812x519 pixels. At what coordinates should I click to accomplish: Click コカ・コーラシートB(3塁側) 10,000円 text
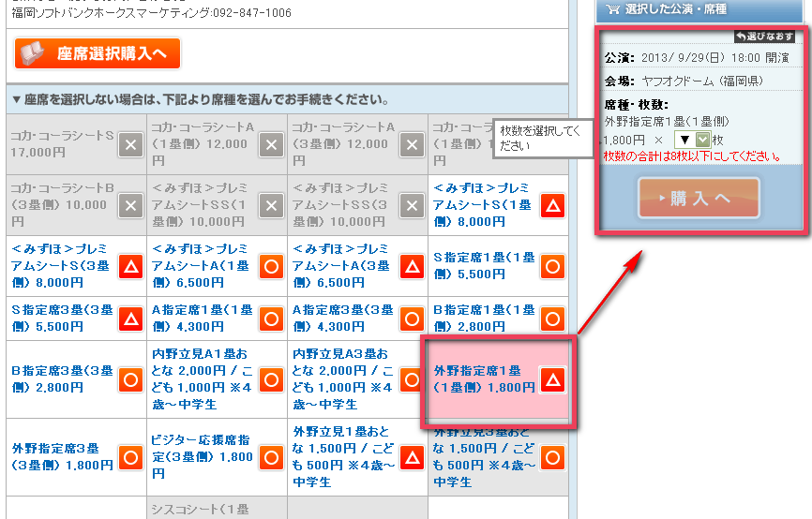tap(62, 205)
